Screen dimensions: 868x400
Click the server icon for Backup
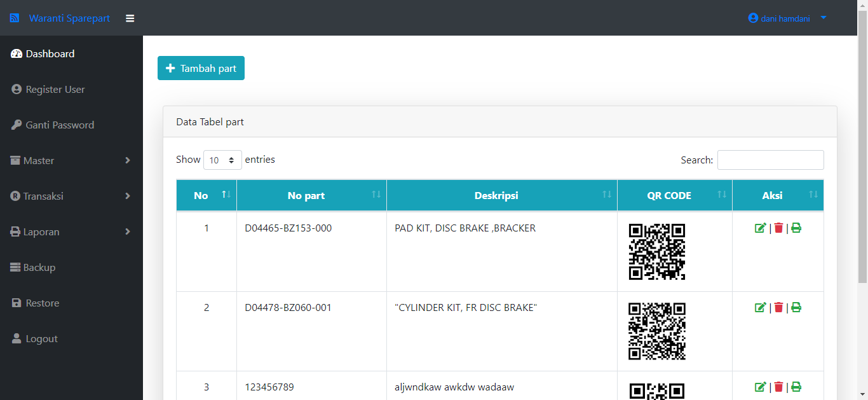[15, 268]
